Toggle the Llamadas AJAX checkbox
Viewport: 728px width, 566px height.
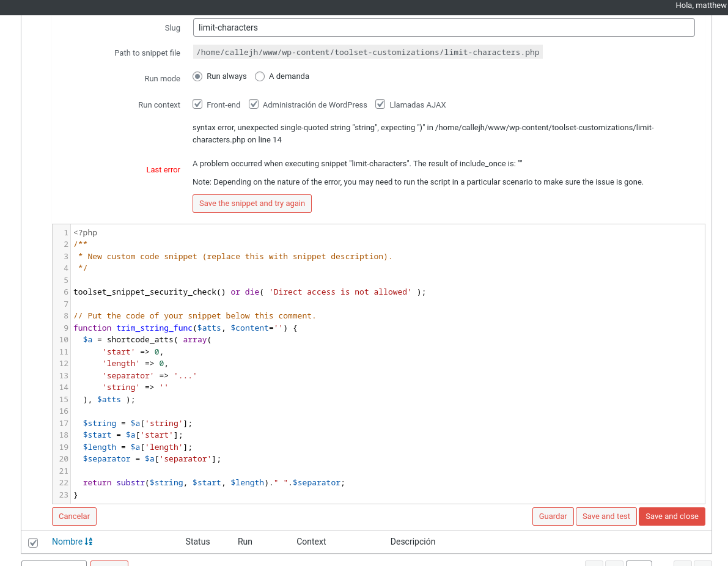point(380,104)
